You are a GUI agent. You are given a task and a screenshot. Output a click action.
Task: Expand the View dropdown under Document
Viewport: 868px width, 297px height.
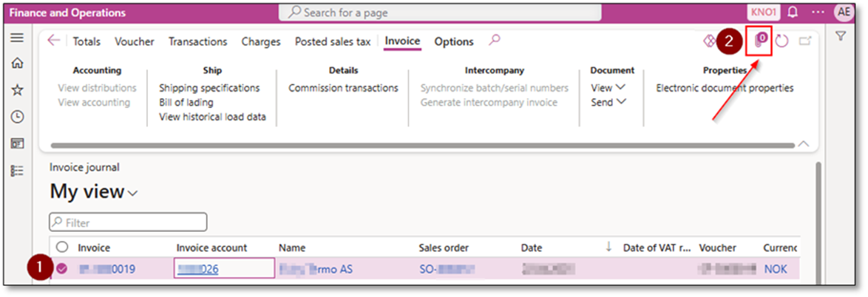click(x=608, y=88)
